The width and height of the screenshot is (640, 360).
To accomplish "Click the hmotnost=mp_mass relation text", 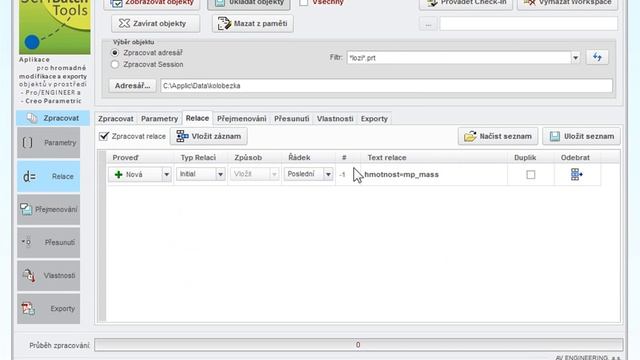I will [x=402, y=175].
